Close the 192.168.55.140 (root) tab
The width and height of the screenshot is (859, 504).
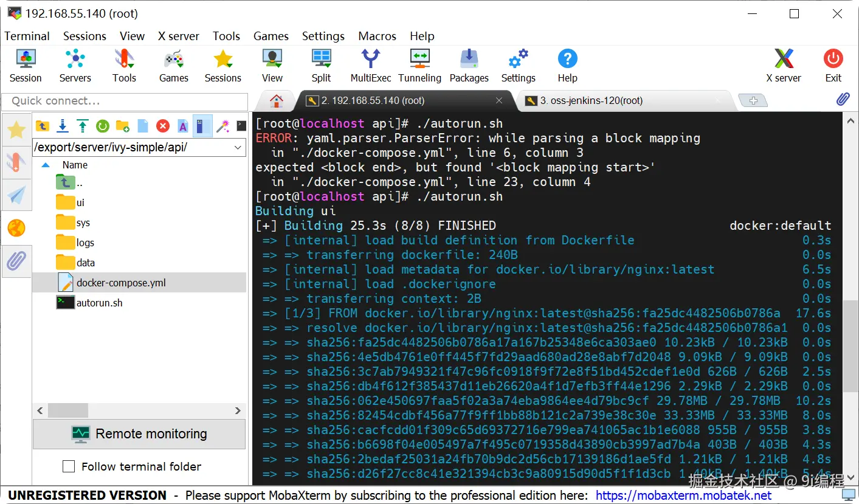499,100
